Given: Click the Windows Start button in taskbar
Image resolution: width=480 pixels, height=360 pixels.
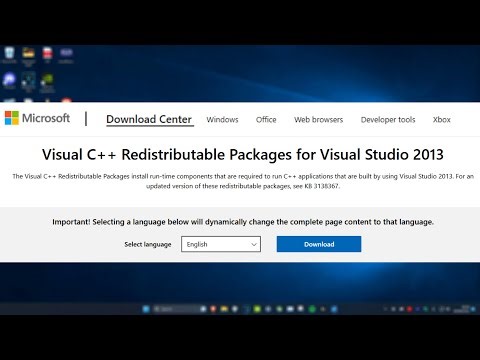Looking at the screenshot, I should tap(146, 309).
